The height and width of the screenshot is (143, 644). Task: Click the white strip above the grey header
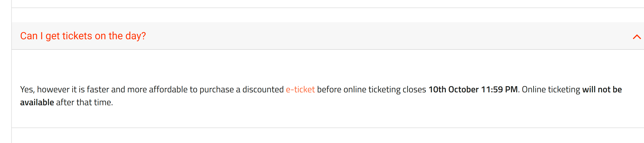tap(325, 15)
